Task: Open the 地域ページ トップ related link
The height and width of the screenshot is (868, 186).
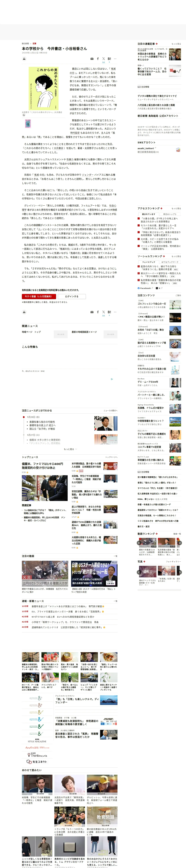Action: click(31, 332)
